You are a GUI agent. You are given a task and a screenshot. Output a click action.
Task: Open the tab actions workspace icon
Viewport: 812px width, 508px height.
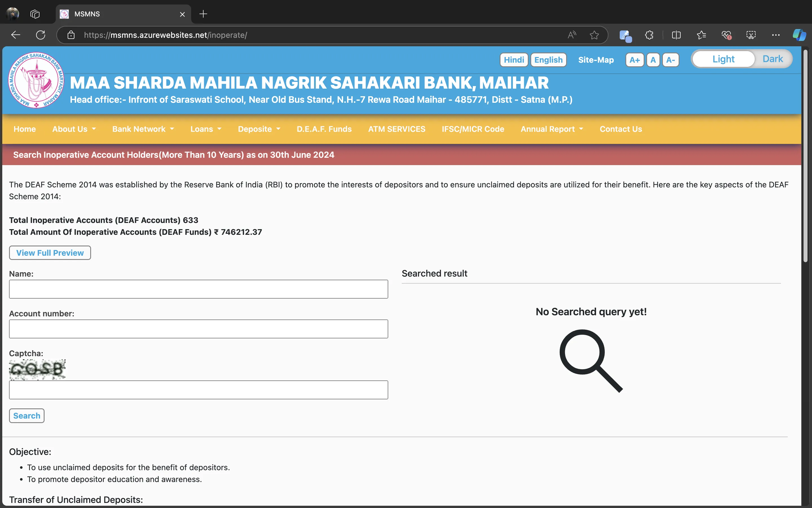35,14
